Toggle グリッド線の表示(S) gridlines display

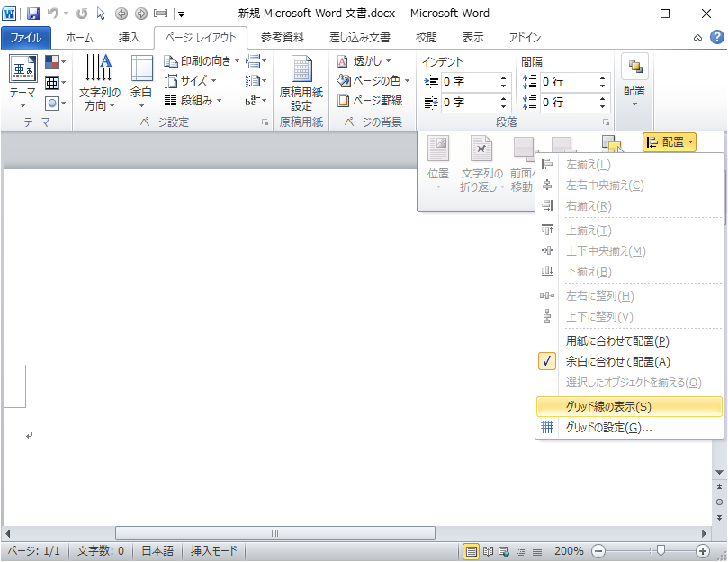[630, 407]
